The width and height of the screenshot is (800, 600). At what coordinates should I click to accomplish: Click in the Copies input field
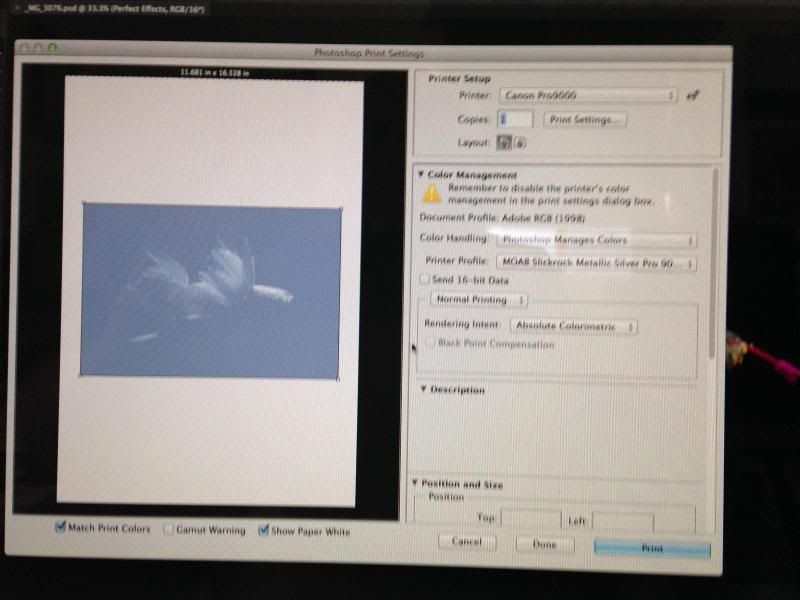coord(515,119)
